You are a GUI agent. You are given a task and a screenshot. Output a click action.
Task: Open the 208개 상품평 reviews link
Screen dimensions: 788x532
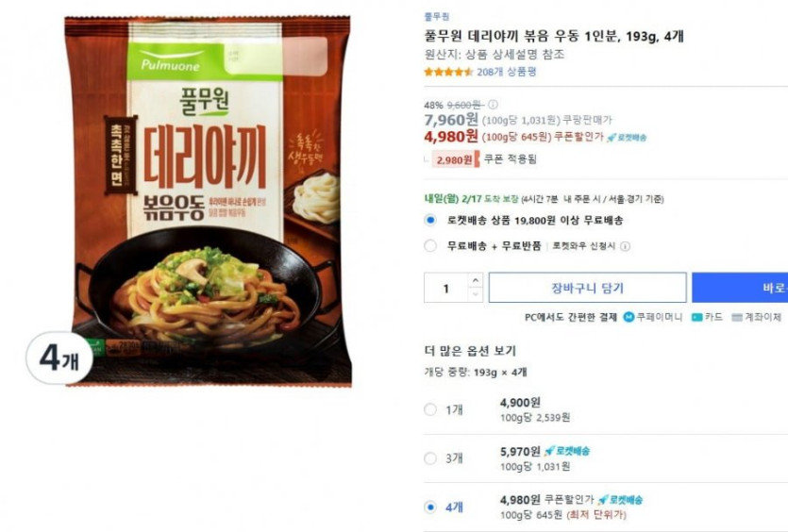(506, 72)
